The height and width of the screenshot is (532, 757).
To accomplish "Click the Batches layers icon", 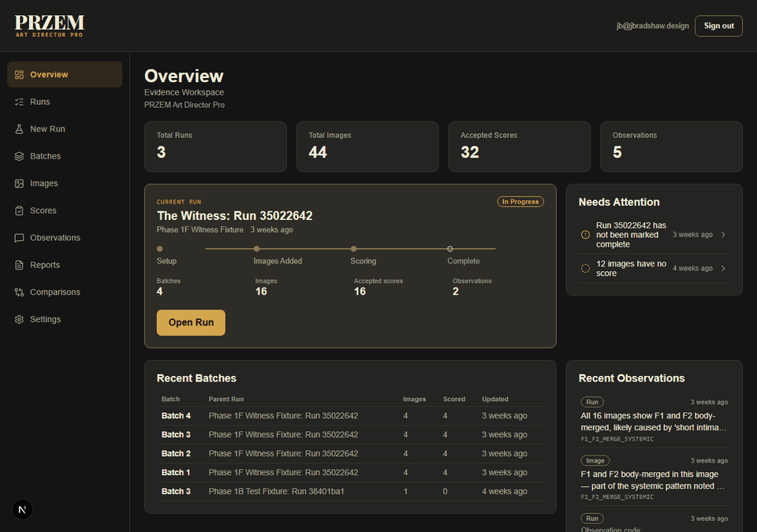I will point(19,156).
